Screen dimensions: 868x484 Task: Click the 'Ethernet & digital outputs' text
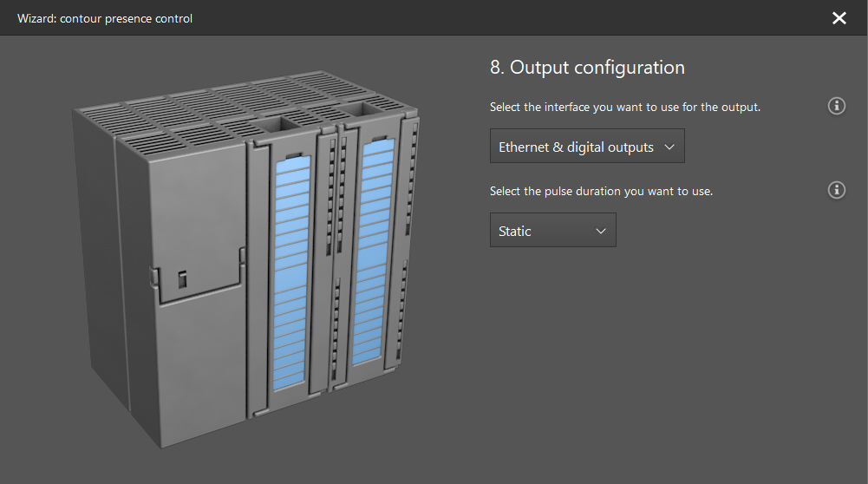576,147
